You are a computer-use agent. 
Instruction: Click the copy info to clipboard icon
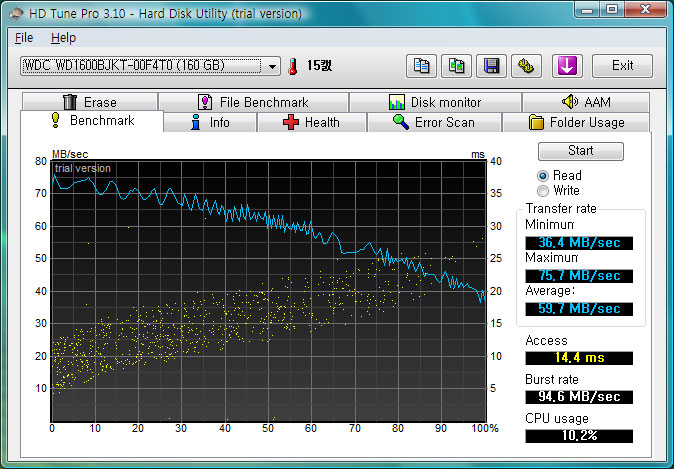(422, 66)
